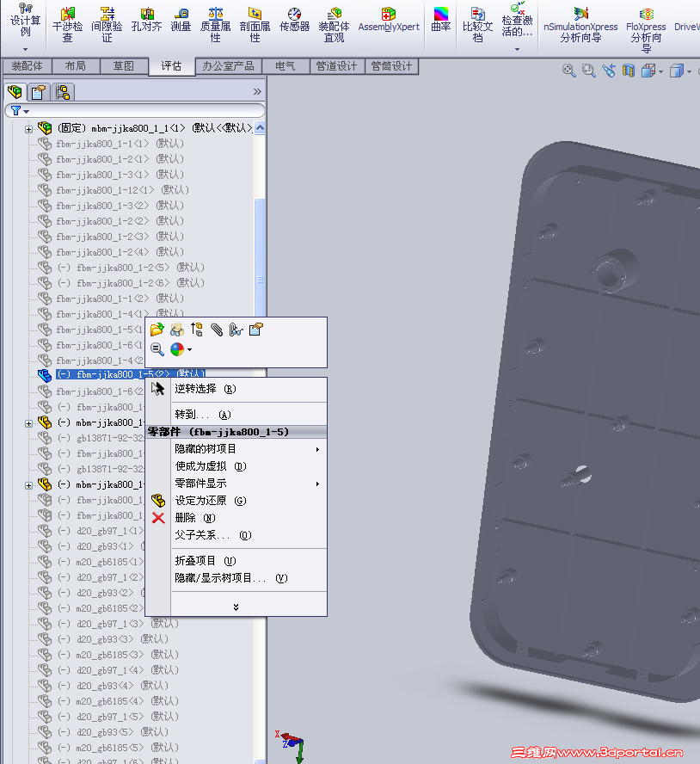Switch to the 管道设计 tab

coord(336,65)
